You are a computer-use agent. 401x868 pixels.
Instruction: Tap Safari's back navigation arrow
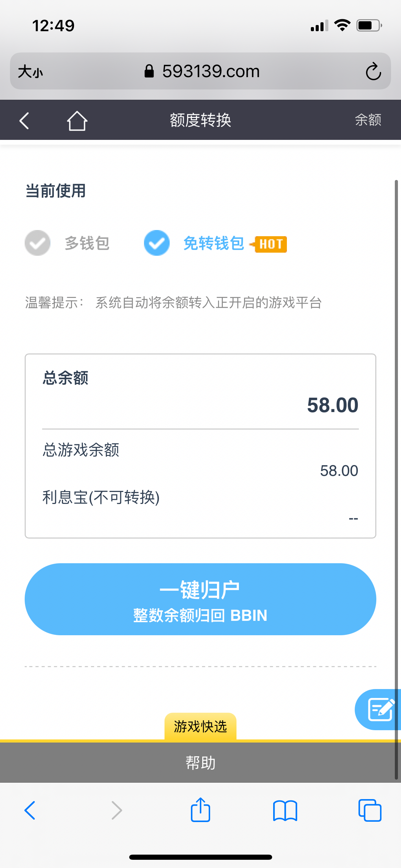[30, 810]
